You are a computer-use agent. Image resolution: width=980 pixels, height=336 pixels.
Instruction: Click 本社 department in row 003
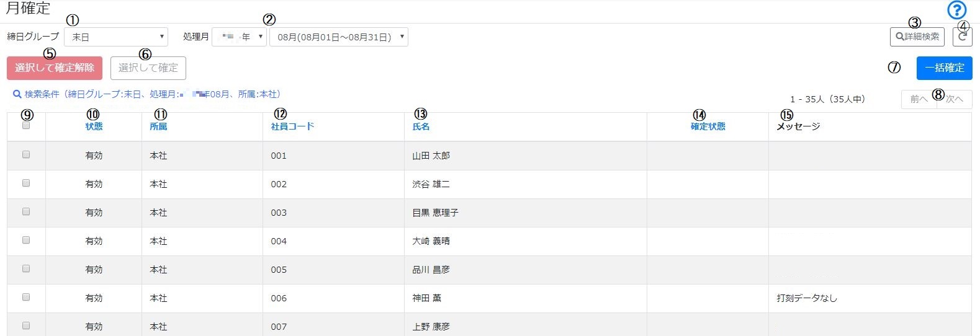pyautogui.click(x=158, y=213)
